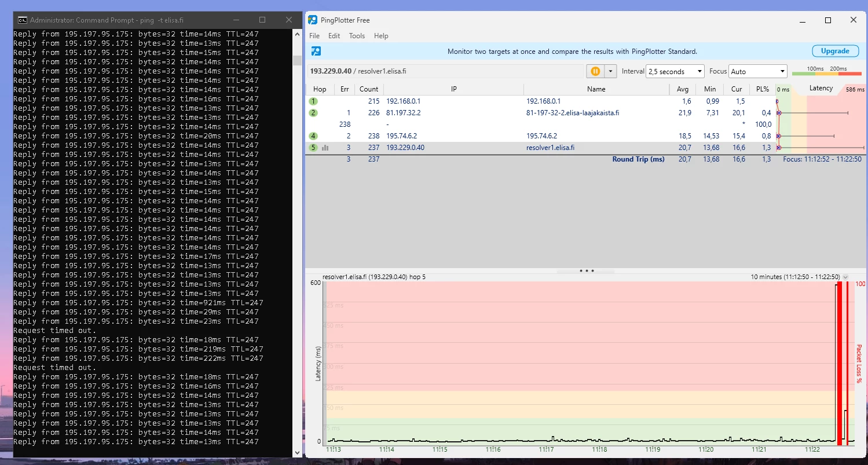Click the hop 4 green circle icon
This screenshot has width=868, height=465.
[313, 136]
